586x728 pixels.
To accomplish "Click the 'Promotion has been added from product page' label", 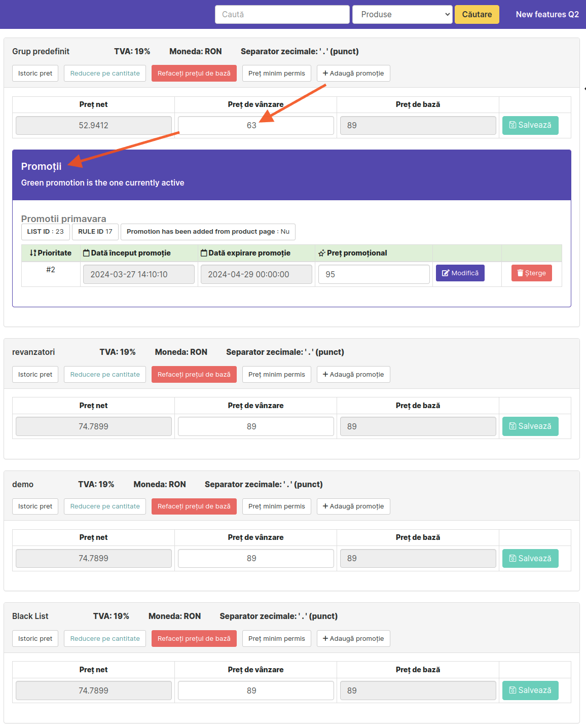I will click(x=208, y=232).
